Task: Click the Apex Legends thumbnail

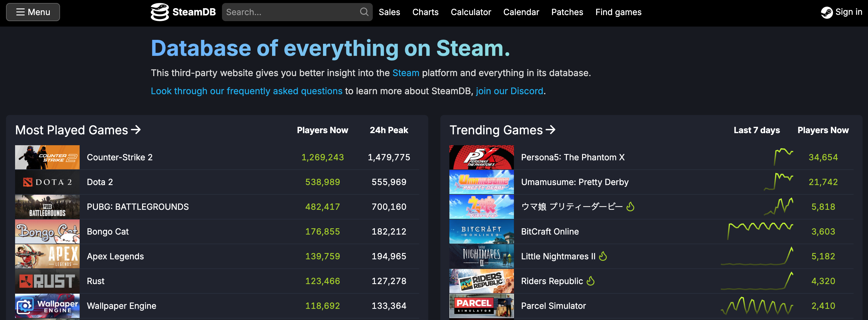Action: (x=47, y=256)
